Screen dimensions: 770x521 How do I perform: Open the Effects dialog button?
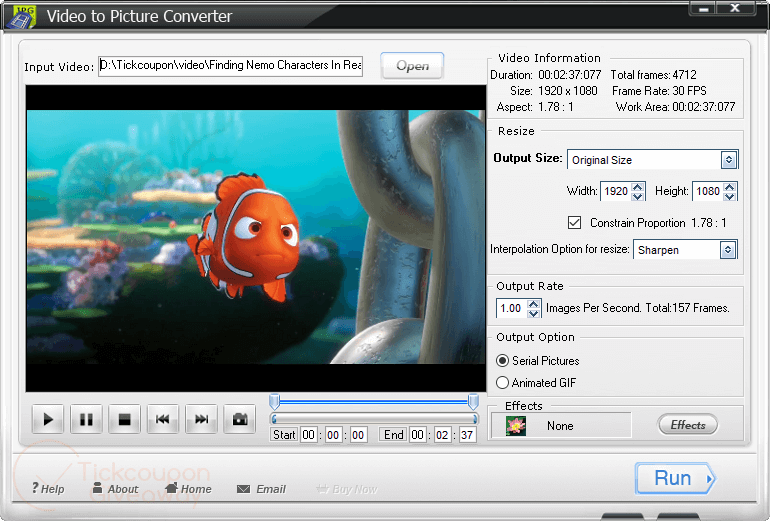688,425
